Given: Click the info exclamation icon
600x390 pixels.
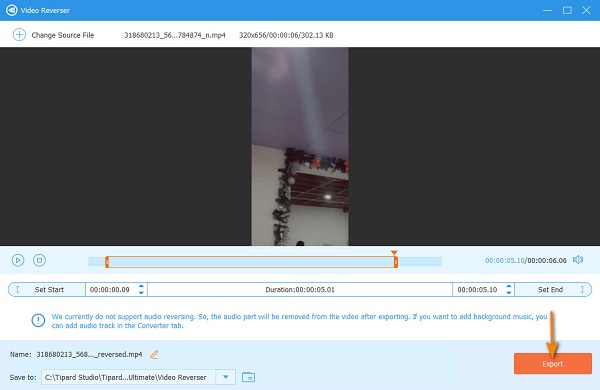Looking at the screenshot, I should [x=38, y=320].
